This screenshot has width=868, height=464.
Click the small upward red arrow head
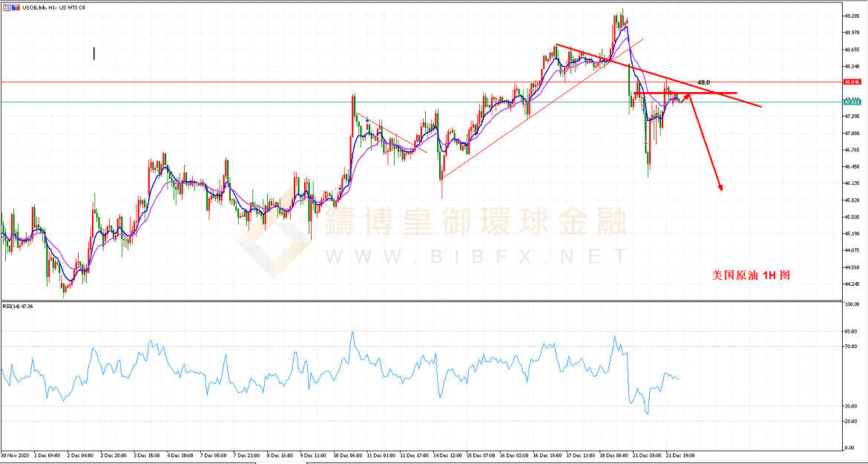[688, 95]
